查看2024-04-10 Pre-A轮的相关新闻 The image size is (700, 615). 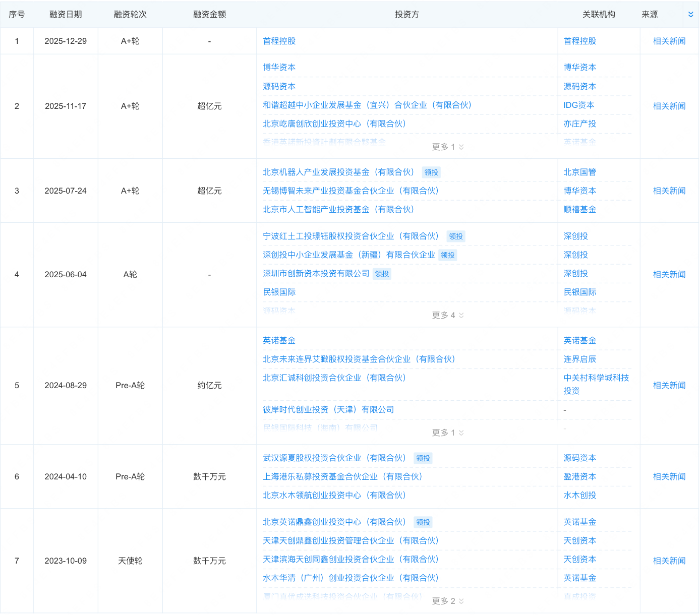pyautogui.click(x=669, y=476)
